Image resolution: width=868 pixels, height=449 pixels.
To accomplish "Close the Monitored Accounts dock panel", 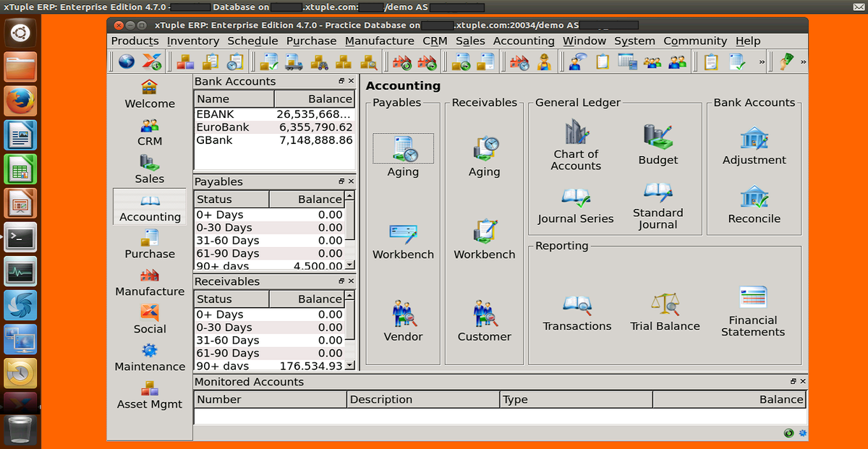I will click(x=803, y=381).
